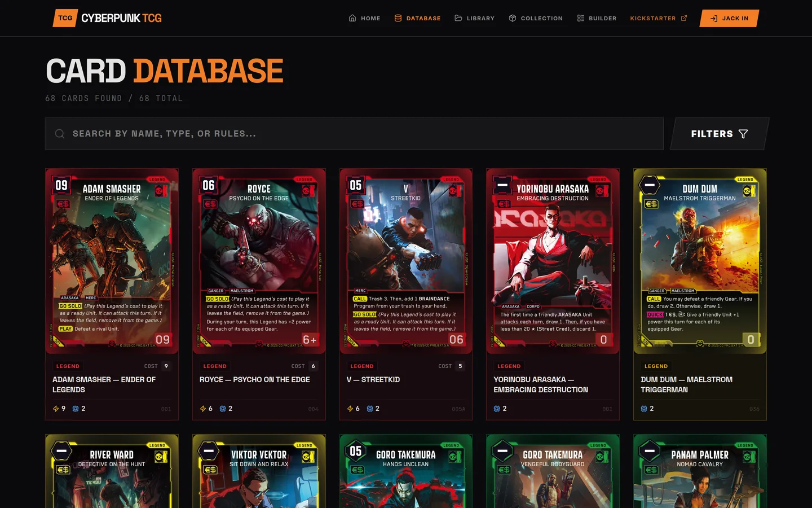
Task: Click the search magnifier icon
Action: 59,134
